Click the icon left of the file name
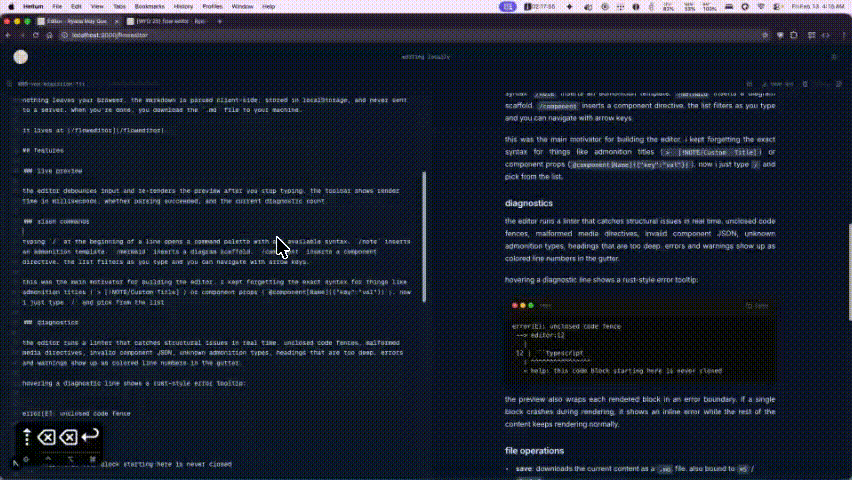Screen dimensions: 852x480 (9, 84)
